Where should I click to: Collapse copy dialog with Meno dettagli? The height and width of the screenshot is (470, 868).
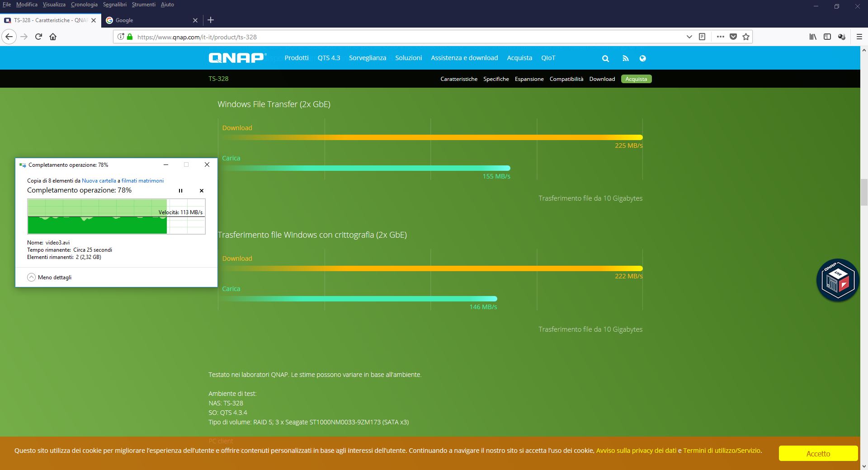click(x=49, y=277)
